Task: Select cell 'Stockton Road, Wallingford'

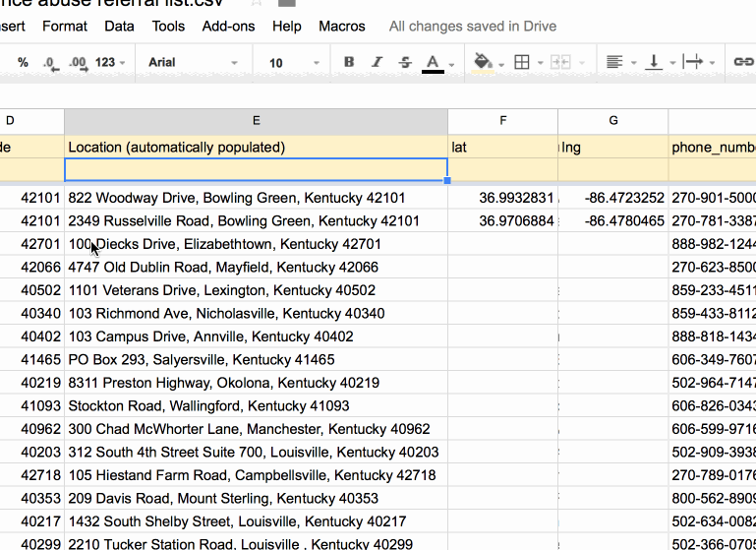Action: (x=256, y=406)
